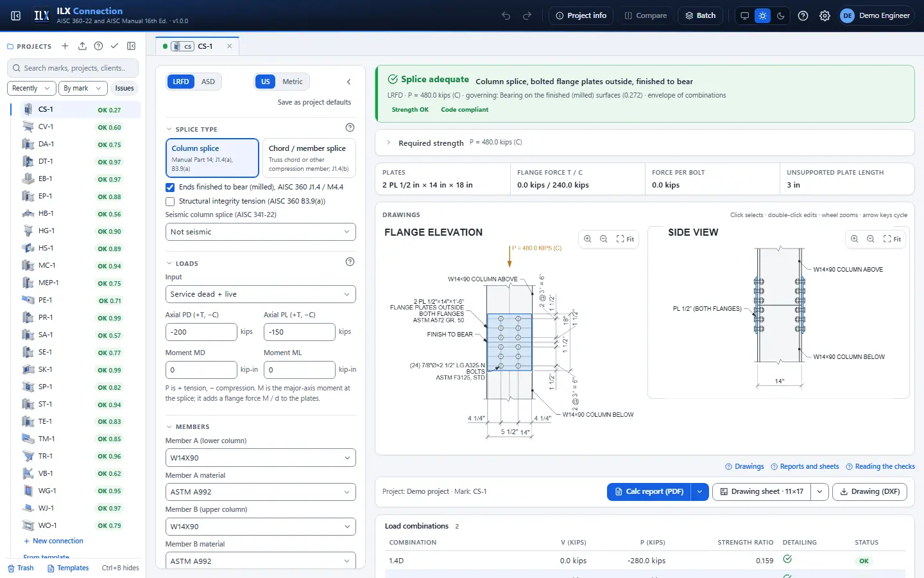Uncheck Ends finished to bear (milled)
The height and width of the screenshot is (578, 924).
(x=170, y=188)
